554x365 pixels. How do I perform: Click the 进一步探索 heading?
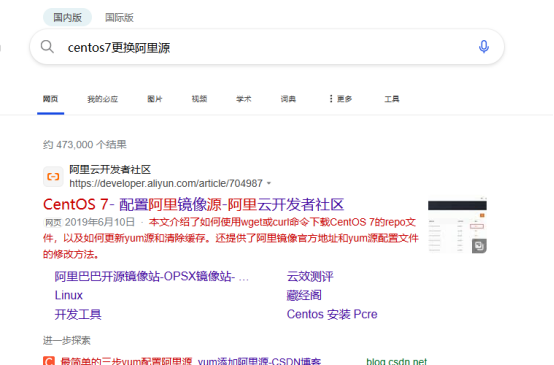tap(67, 340)
